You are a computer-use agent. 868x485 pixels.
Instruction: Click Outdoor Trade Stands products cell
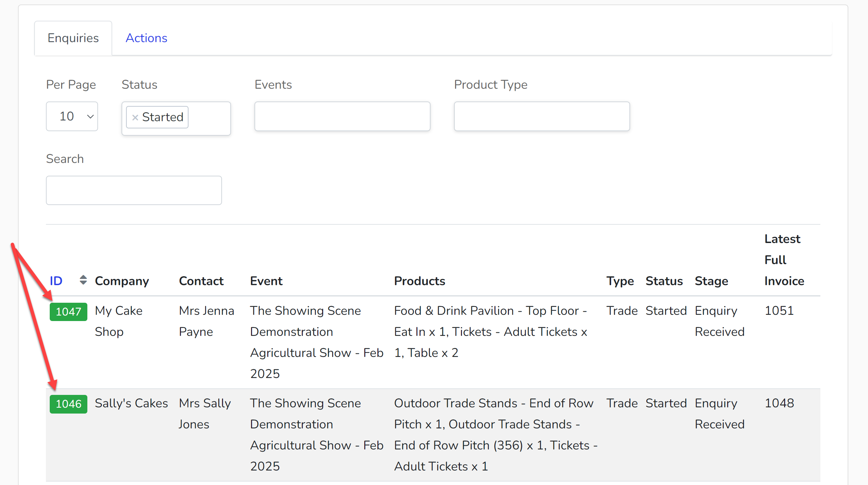[x=496, y=435]
